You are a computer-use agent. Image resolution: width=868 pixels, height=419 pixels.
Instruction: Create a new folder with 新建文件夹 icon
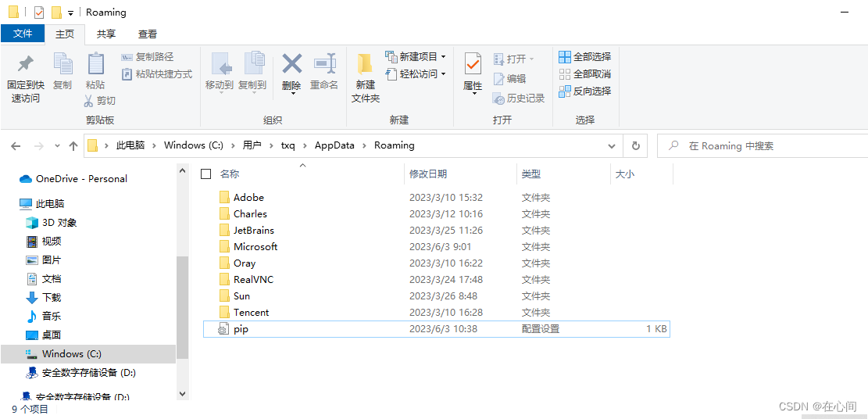pyautogui.click(x=365, y=65)
